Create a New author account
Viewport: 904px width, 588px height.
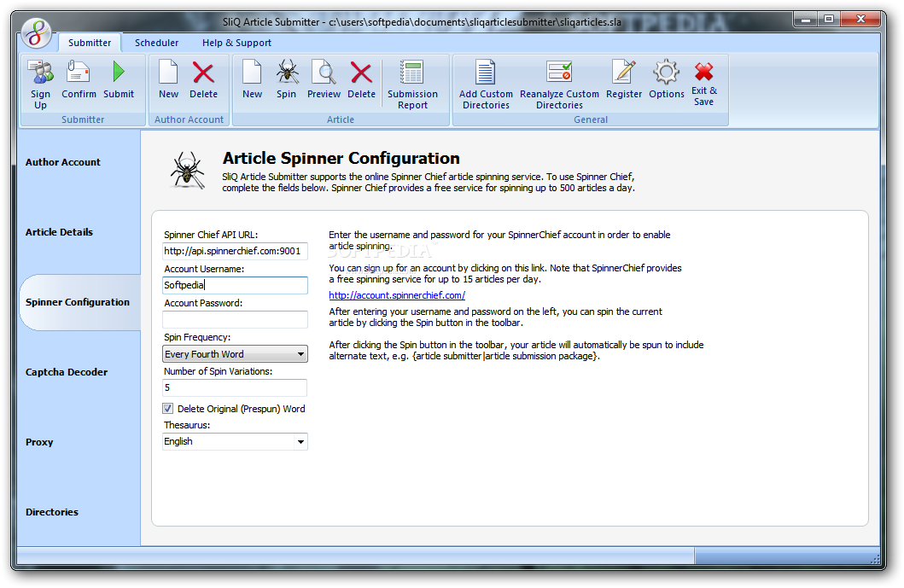point(168,79)
